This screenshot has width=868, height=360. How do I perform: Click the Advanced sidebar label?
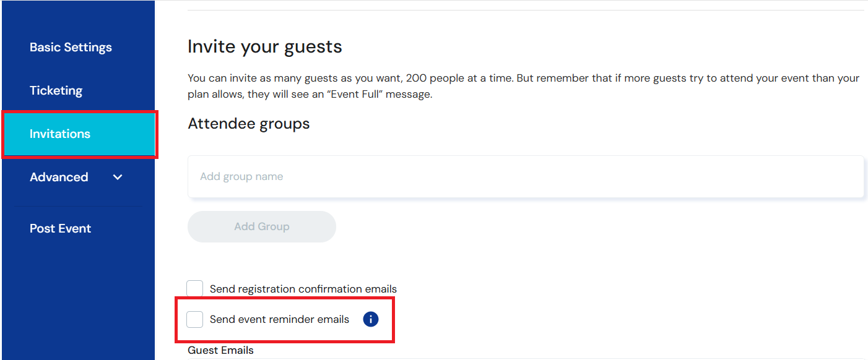tap(59, 177)
